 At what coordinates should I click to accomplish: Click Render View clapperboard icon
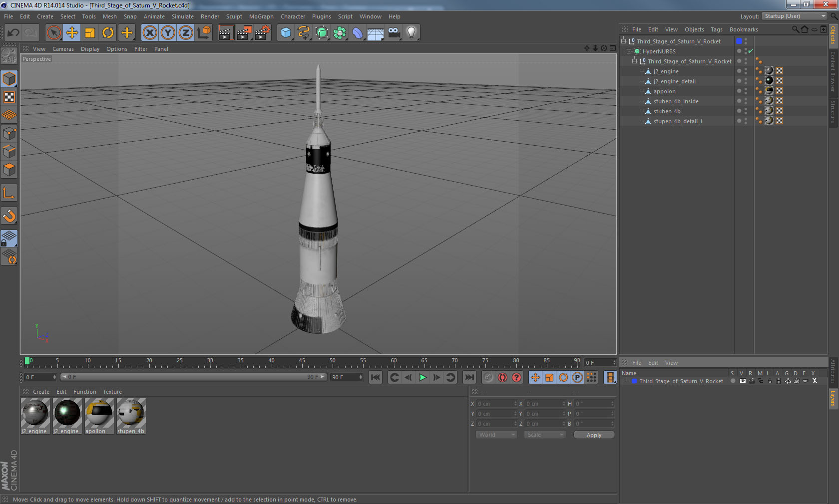[x=226, y=33]
